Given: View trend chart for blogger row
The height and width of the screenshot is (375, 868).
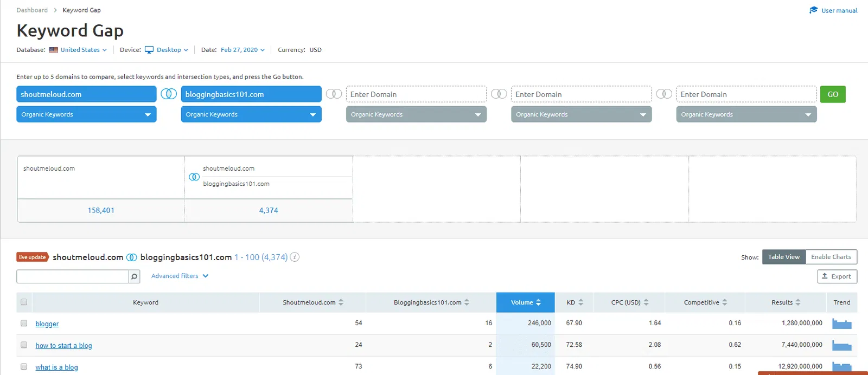Looking at the screenshot, I should (x=842, y=324).
